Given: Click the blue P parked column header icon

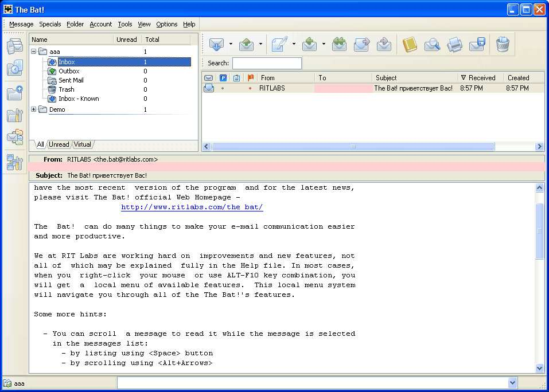Looking at the screenshot, I should point(223,77).
